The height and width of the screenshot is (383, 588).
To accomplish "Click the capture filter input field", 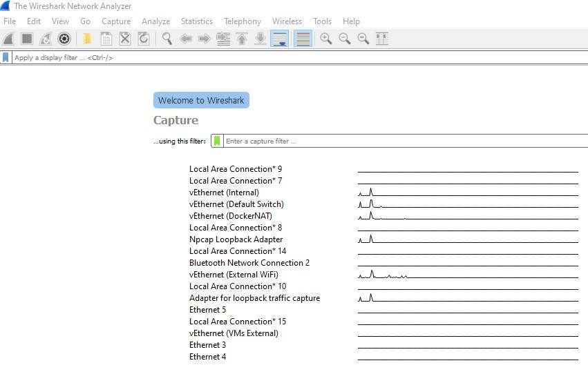I will point(401,141).
